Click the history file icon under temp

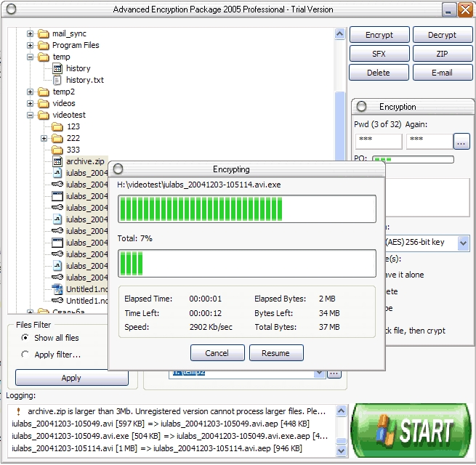click(x=57, y=68)
